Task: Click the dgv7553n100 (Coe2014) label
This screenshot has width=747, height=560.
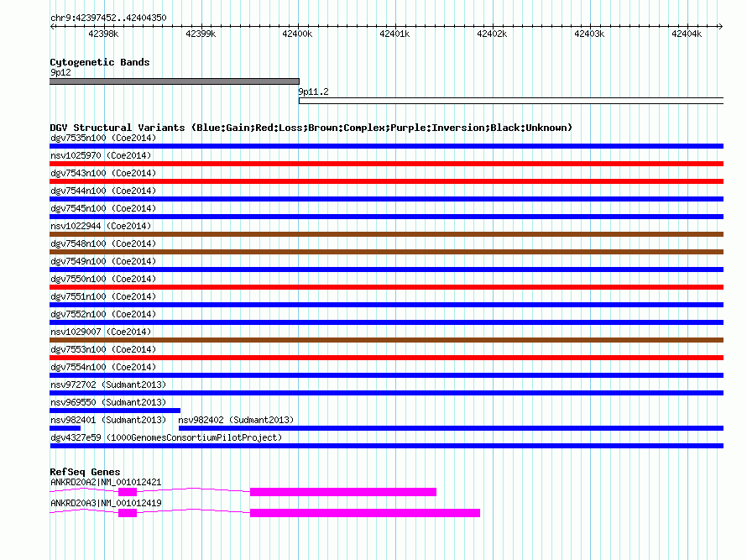Action: [103, 349]
